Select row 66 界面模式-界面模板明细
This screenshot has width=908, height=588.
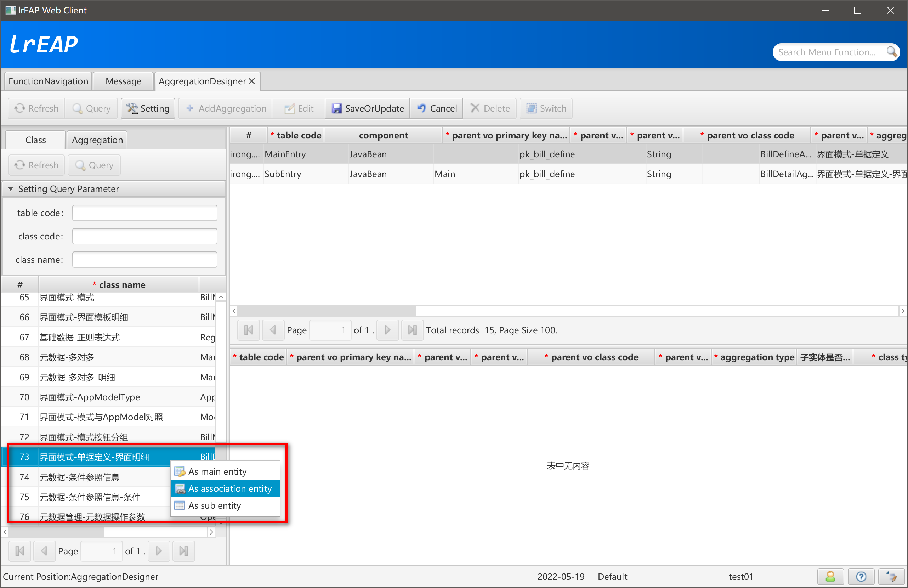click(x=109, y=317)
